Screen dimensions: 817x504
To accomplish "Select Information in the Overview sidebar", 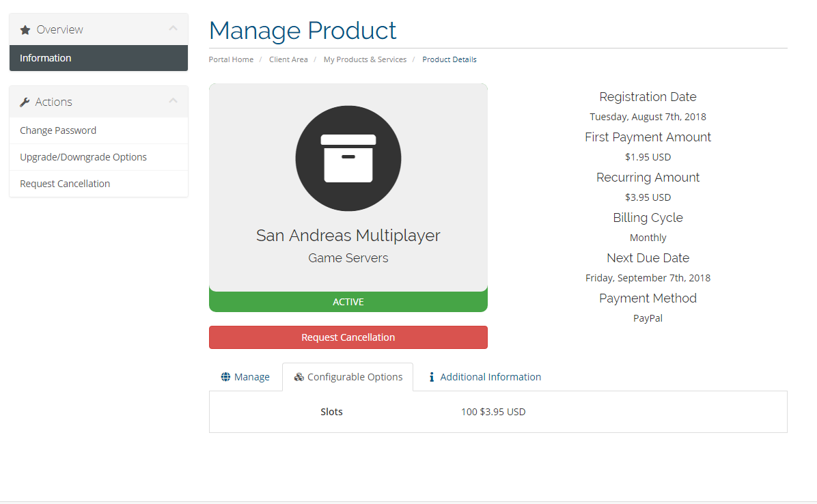I will 98,58.
